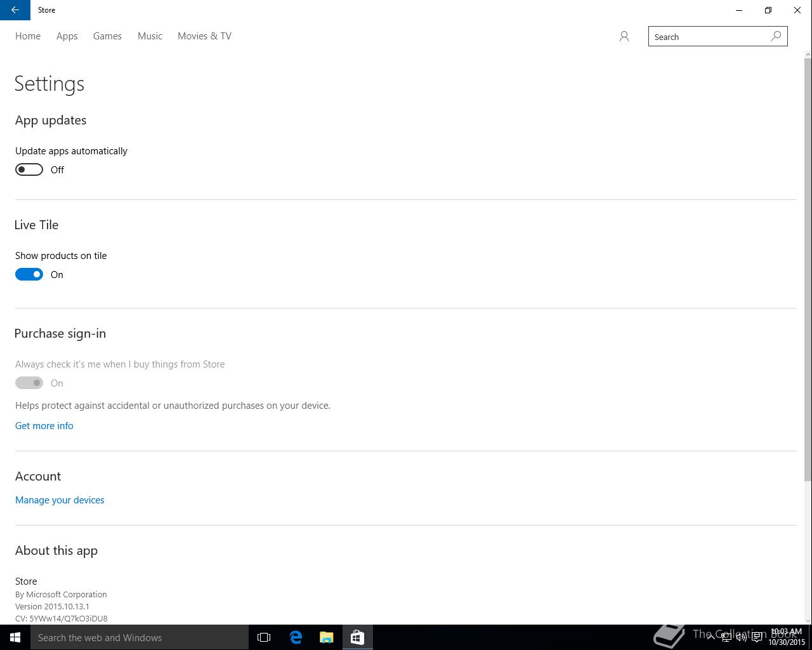Open the volume control in system tray
The image size is (812, 650).
[741, 637]
